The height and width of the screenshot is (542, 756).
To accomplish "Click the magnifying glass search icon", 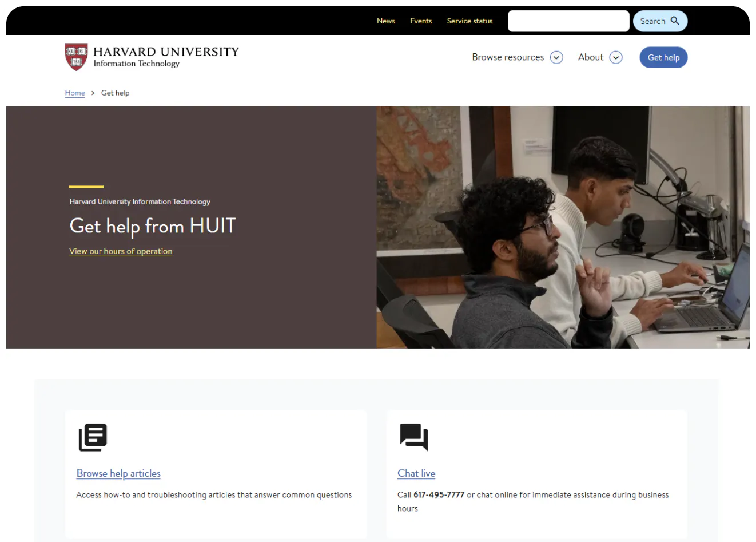I will point(675,21).
